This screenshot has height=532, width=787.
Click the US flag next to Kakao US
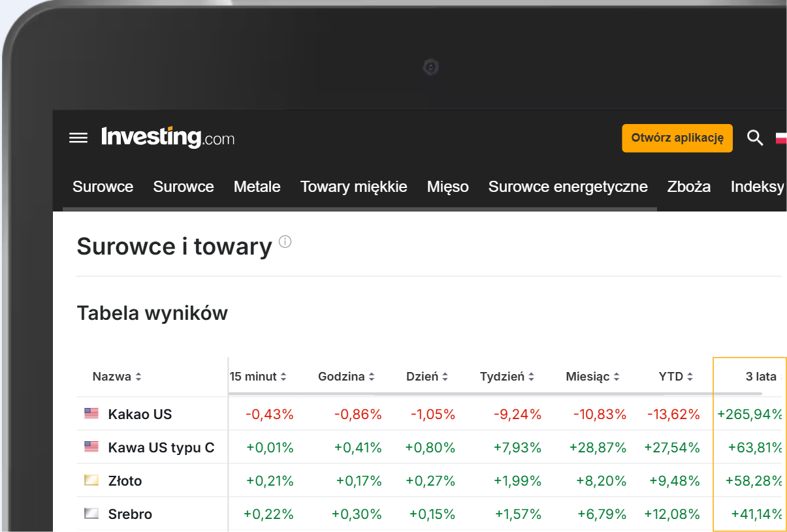click(91, 413)
